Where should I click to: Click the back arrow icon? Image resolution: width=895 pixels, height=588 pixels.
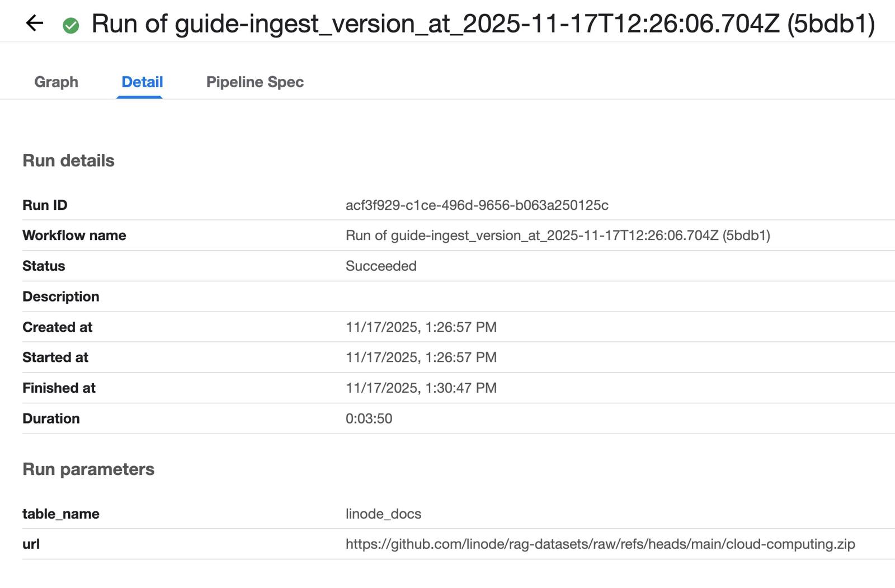point(35,23)
